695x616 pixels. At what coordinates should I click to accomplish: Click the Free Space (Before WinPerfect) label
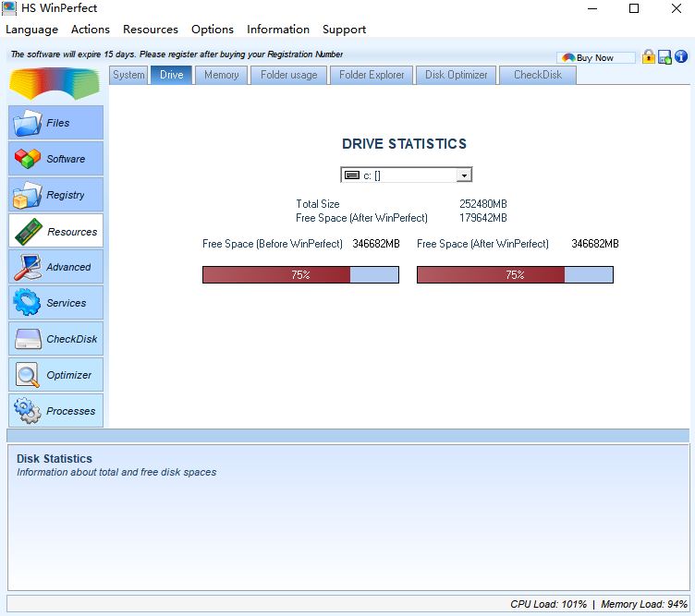click(x=273, y=244)
